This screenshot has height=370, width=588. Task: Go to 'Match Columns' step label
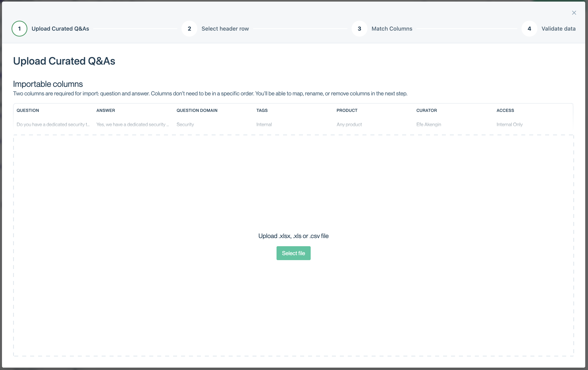click(392, 29)
